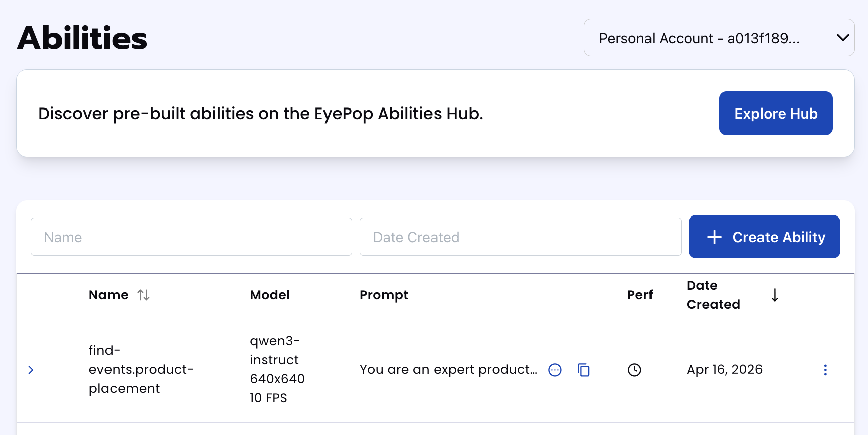Click the Date Created sort down arrow
868x435 pixels.
click(775, 295)
